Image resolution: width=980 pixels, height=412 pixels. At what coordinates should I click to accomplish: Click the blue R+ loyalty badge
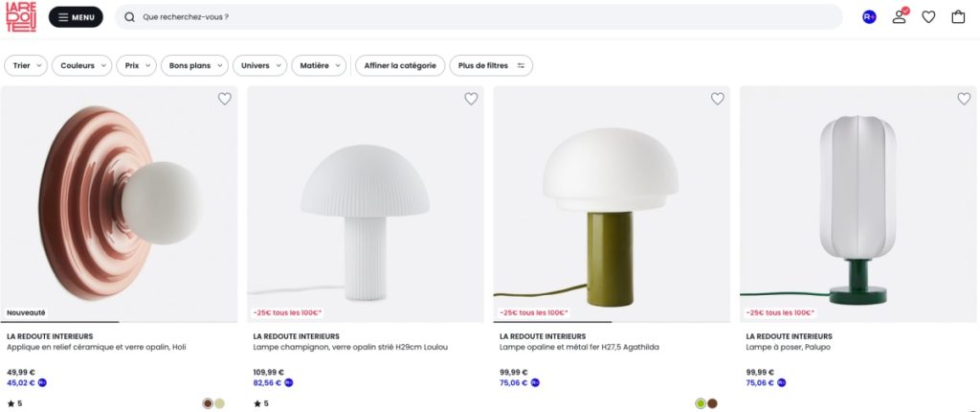(x=869, y=17)
